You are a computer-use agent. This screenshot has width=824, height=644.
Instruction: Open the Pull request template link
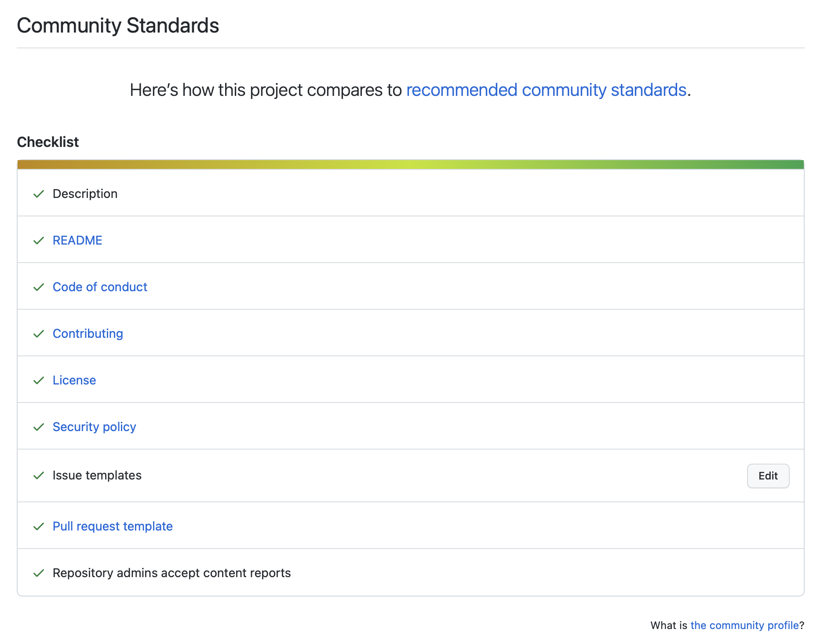[113, 527]
